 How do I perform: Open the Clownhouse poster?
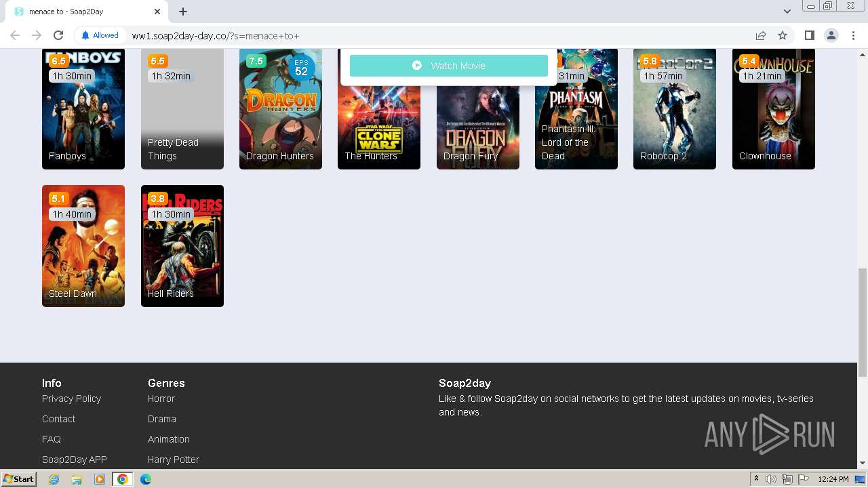coord(774,108)
